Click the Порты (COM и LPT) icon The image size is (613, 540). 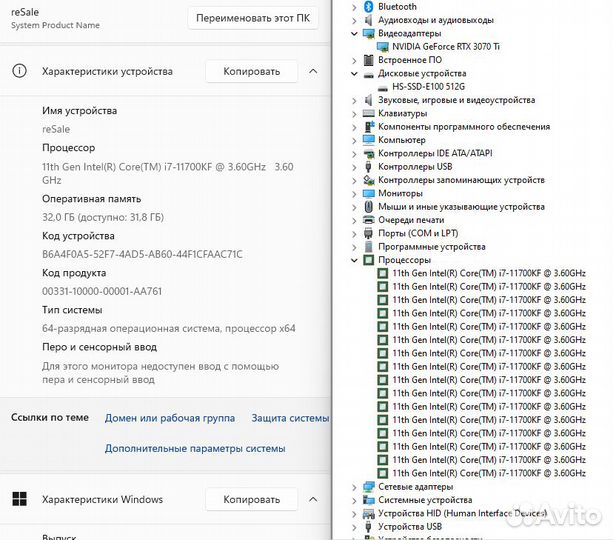368,233
